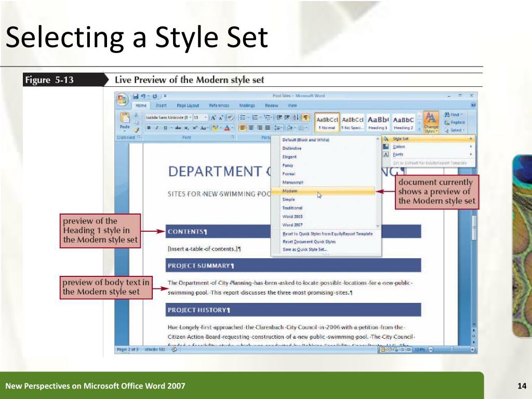Toggle Show/Hide paragraph marks
Viewport: 532px width, 399px height.
click(305, 118)
